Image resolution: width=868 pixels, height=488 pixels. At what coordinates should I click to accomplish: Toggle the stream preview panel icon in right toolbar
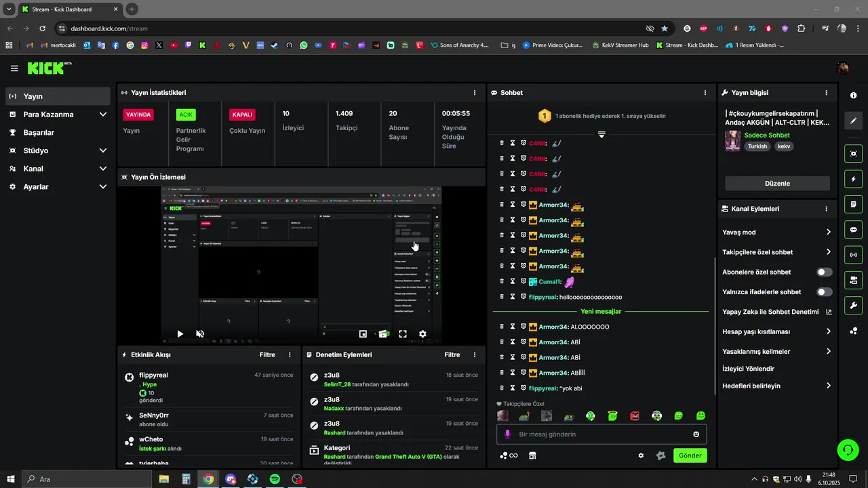coord(853,154)
